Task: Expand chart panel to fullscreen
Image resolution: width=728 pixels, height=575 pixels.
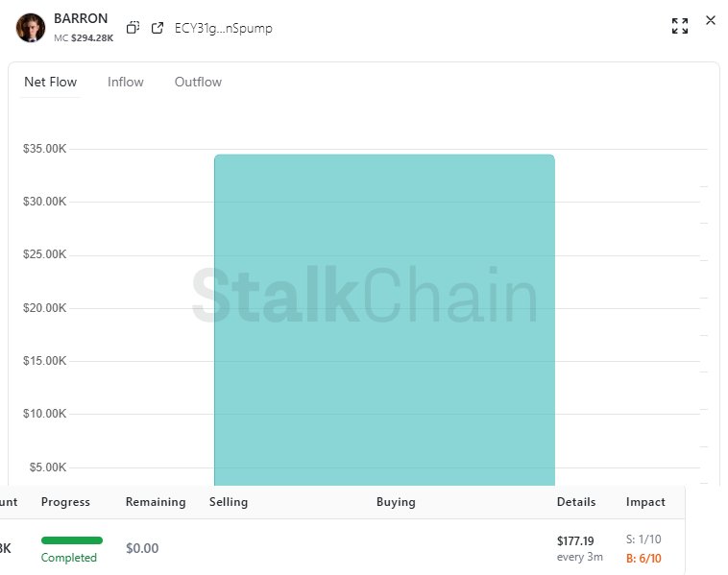Action: [x=680, y=26]
